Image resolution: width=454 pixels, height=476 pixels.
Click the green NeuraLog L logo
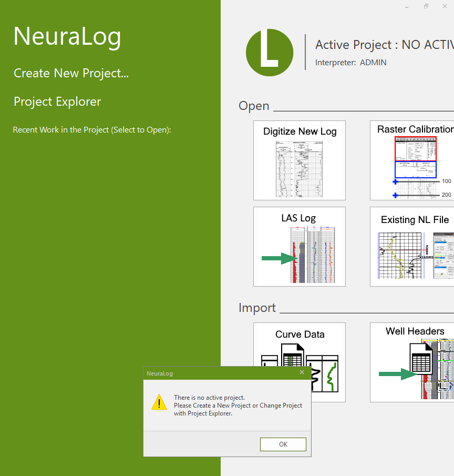click(x=270, y=53)
